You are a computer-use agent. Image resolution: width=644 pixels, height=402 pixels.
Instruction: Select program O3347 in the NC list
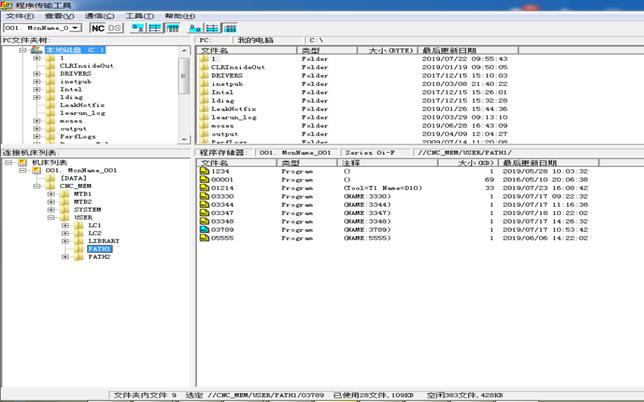222,213
